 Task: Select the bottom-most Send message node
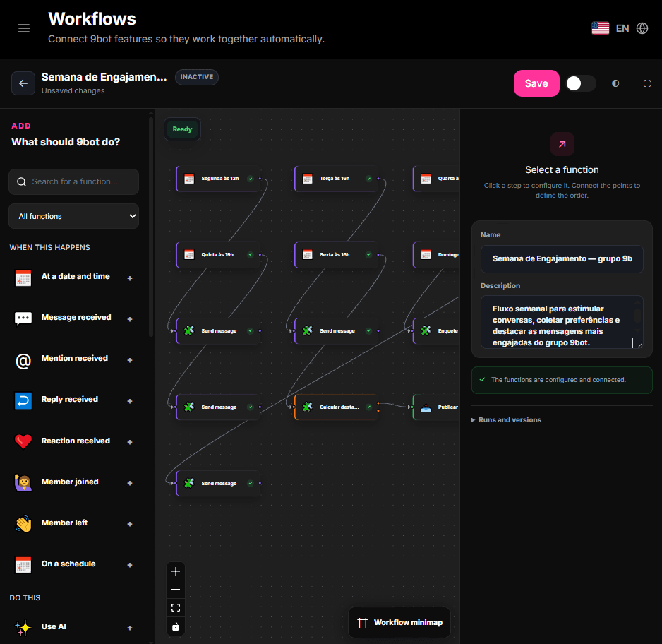[218, 483]
